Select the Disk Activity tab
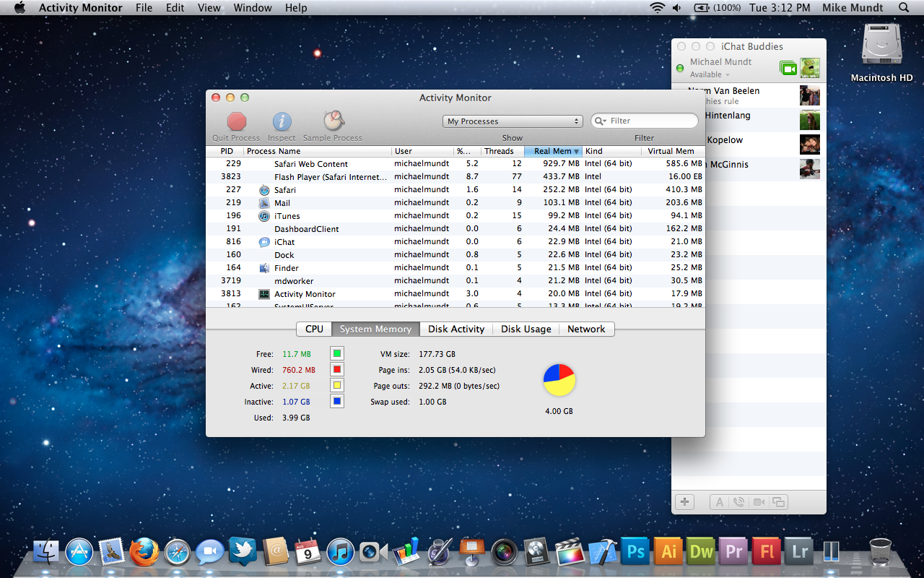Screen dimensions: 924x578 coord(456,329)
